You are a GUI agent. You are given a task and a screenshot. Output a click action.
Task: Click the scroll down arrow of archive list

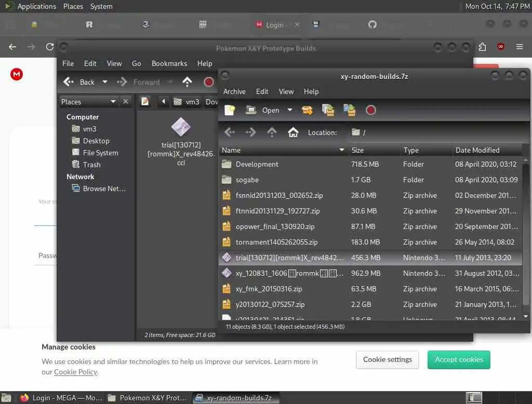pyautogui.click(x=526, y=316)
